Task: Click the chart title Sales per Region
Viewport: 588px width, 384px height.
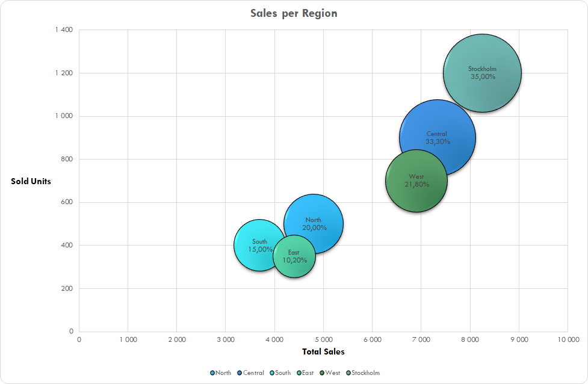Action: (293, 13)
